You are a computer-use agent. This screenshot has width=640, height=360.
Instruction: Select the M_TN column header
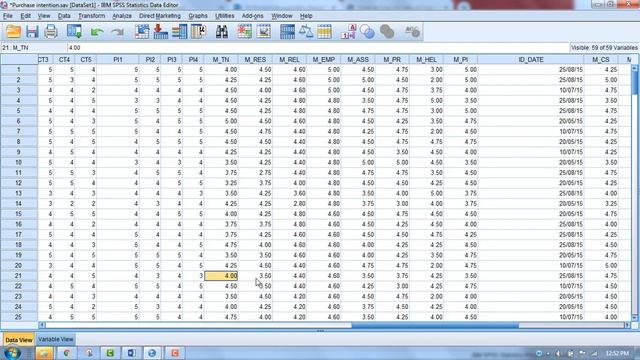click(221, 60)
